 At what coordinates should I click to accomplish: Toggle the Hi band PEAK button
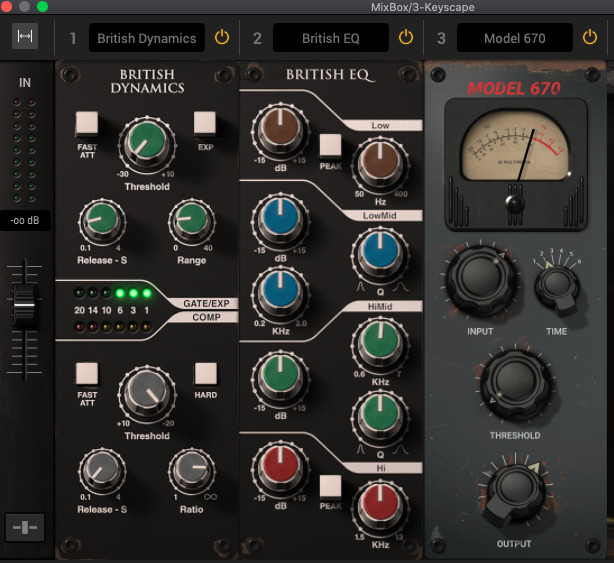(330, 486)
